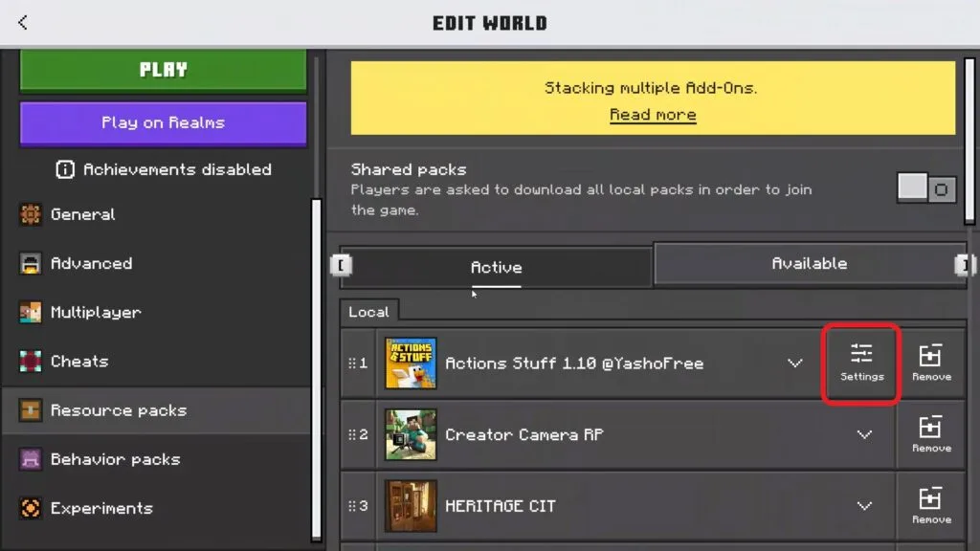This screenshot has height=551, width=980.
Task: Click the Achievements disabled info icon
Action: tap(65, 169)
